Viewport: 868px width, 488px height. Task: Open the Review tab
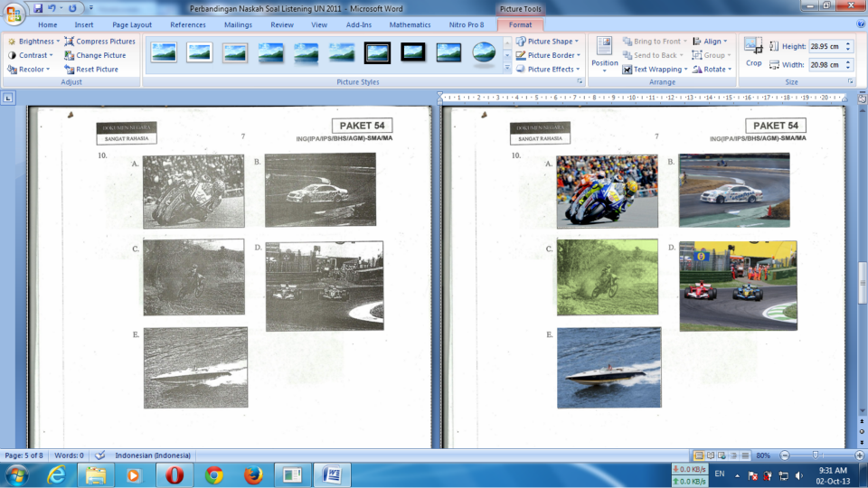282,25
